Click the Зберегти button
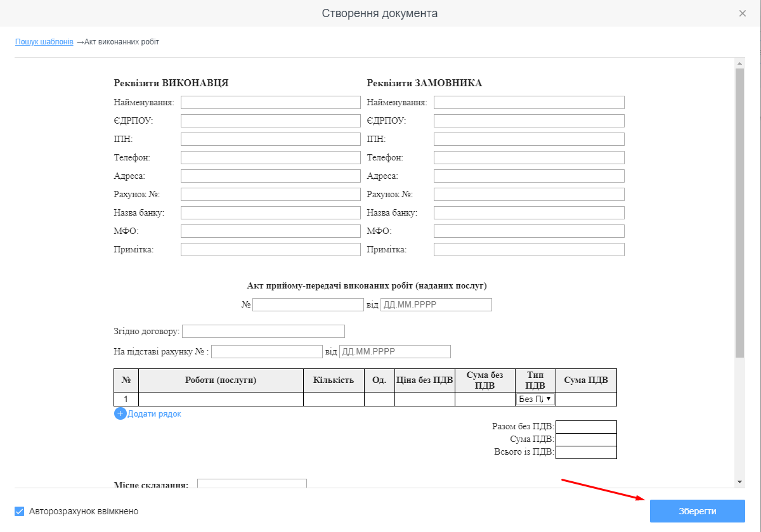Viewport: 761px width, 532px height. [x=698, y=511]
